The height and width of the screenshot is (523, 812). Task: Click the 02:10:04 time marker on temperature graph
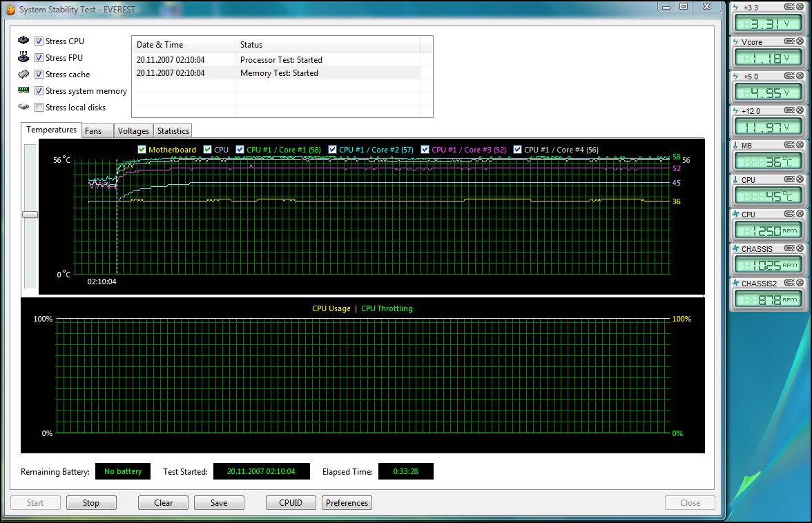tap(101, 282)
